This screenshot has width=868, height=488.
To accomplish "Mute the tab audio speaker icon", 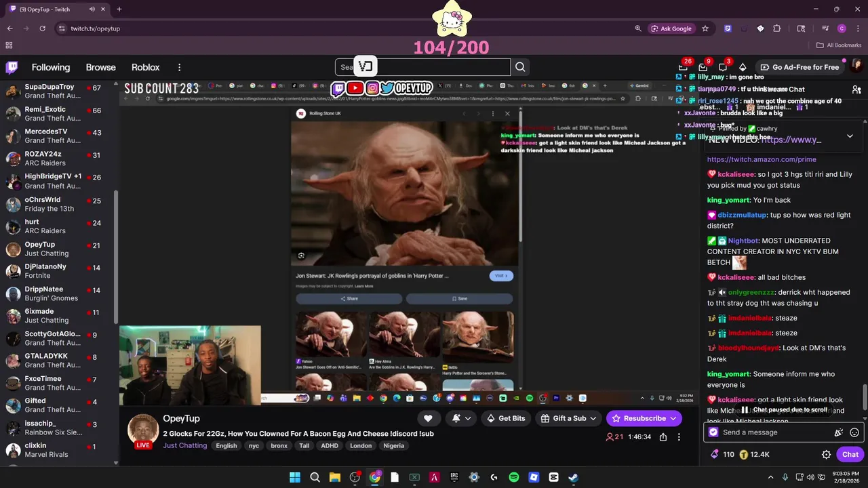I will click(x=92, y=9).
